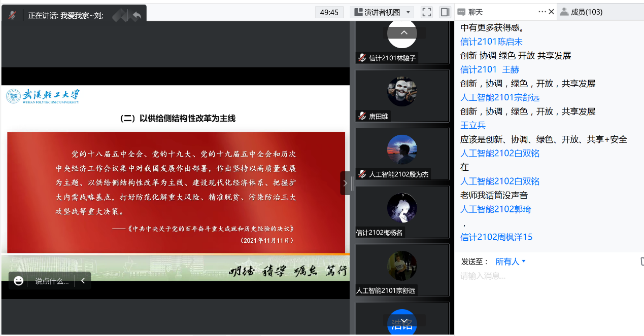This screenshot has width=644, height=336.
Task: Collapse the participant video strip arrow
Action: [x=345, y=183]
